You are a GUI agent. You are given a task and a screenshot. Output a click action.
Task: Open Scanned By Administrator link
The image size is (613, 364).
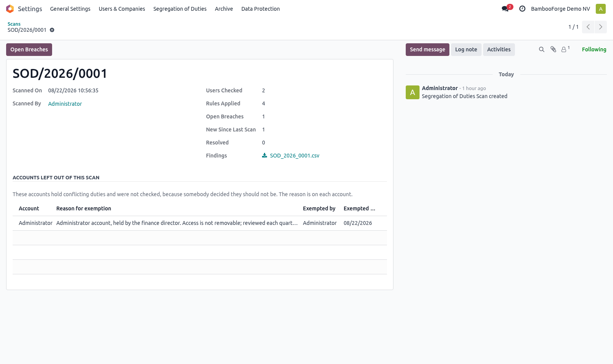(x=65, y=104)
